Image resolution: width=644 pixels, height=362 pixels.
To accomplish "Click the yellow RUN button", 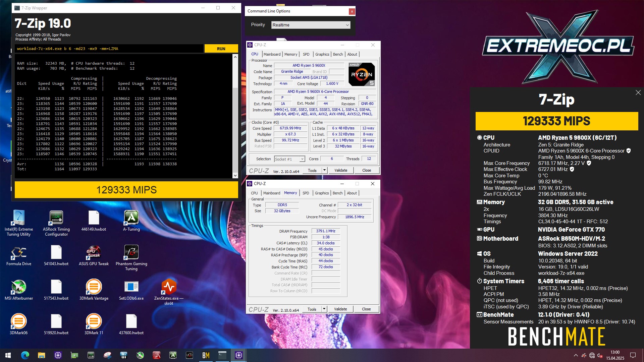I will [x=221, y=49].
